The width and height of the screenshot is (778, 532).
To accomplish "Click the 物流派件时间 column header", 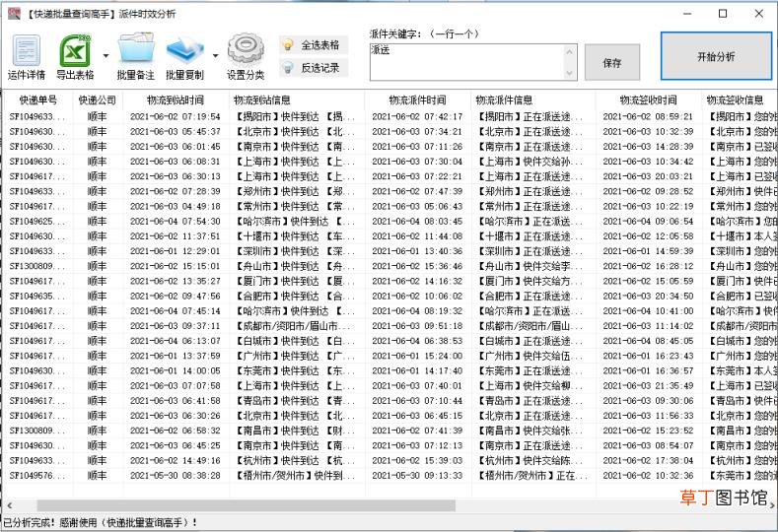I will point(417,100).
